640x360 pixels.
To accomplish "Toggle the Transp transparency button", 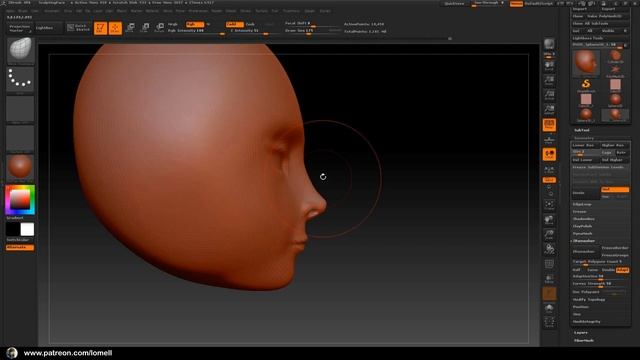I will [549, 280].
